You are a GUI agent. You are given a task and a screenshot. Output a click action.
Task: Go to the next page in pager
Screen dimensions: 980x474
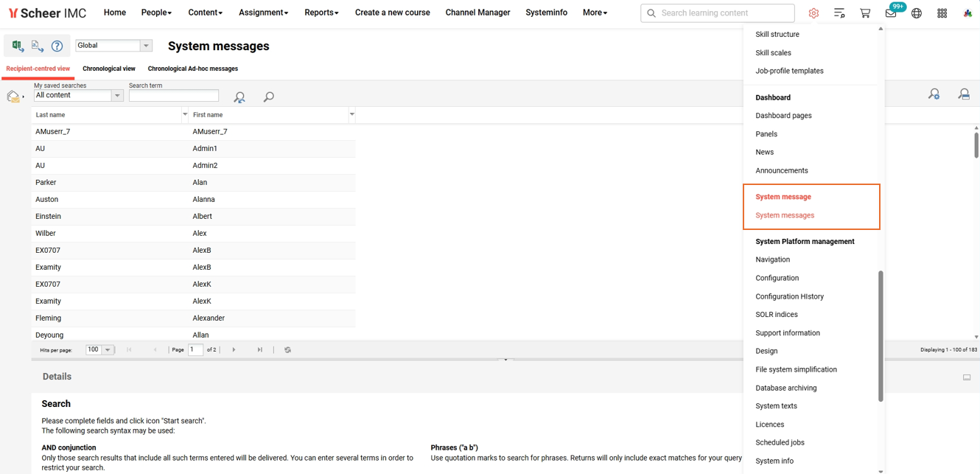234,350
